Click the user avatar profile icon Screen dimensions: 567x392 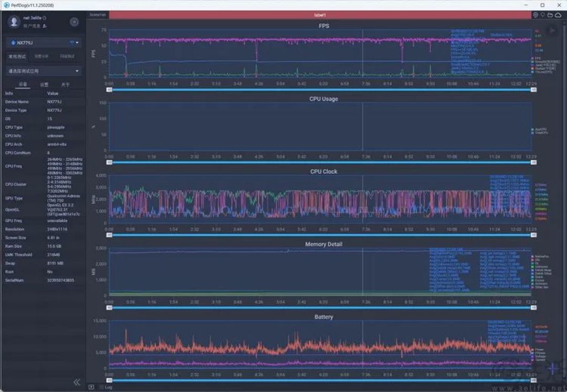tap(14, 22)
